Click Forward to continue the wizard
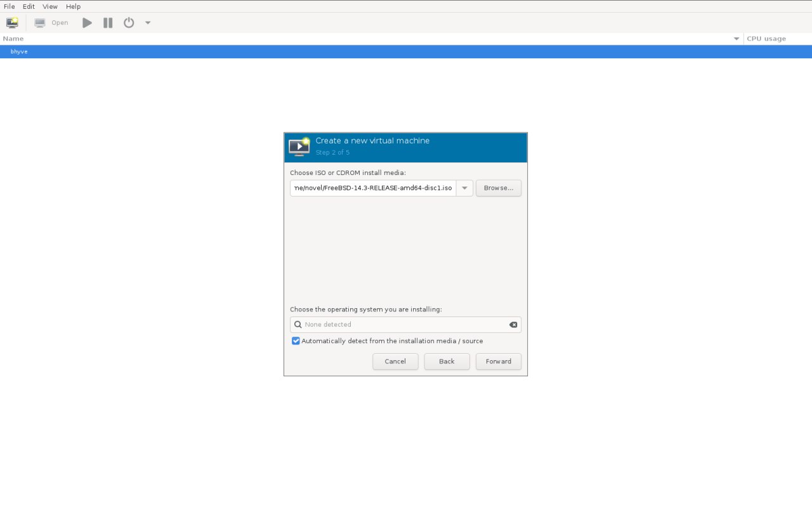Viewport: 812px width, 508px height. coord(498,361)
